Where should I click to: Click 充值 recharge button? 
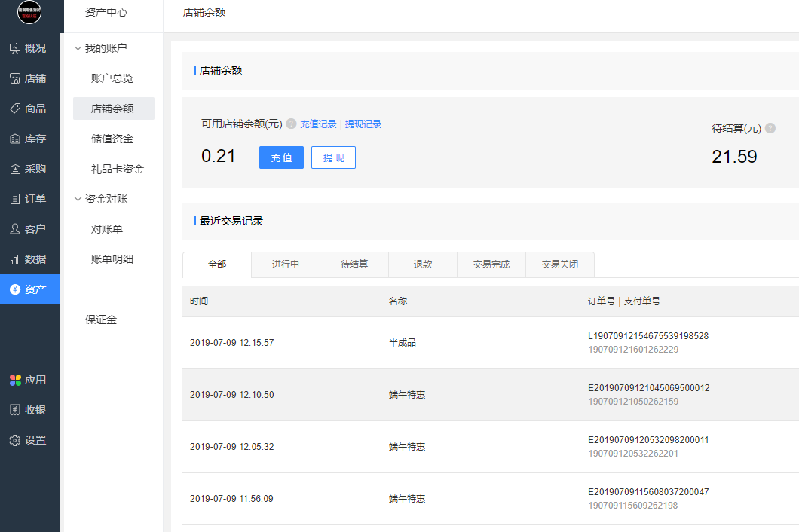[281, 157]
